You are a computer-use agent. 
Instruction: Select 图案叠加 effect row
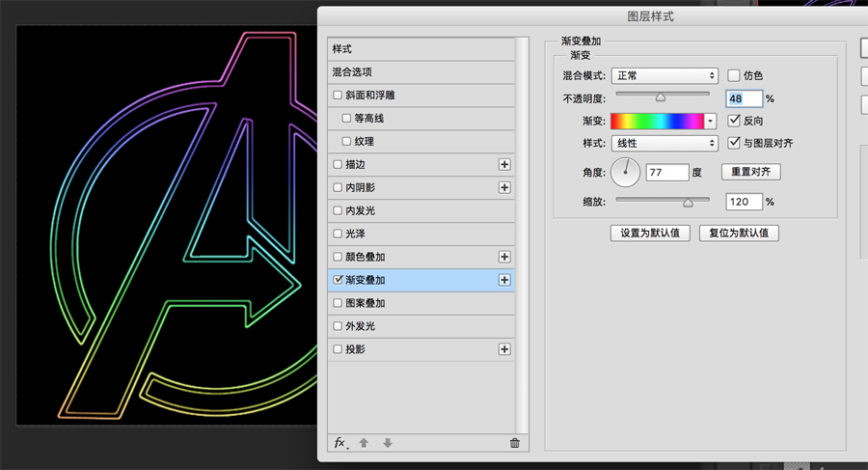click(x=420, y=303)
